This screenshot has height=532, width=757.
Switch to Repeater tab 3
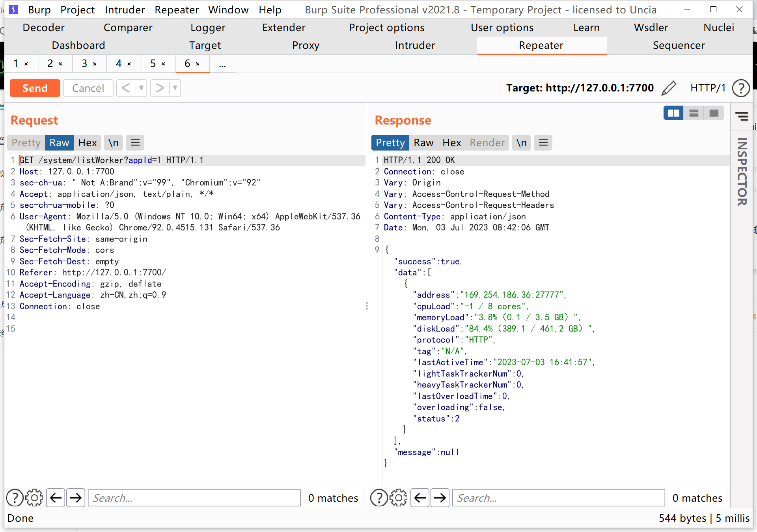(84, 63)
